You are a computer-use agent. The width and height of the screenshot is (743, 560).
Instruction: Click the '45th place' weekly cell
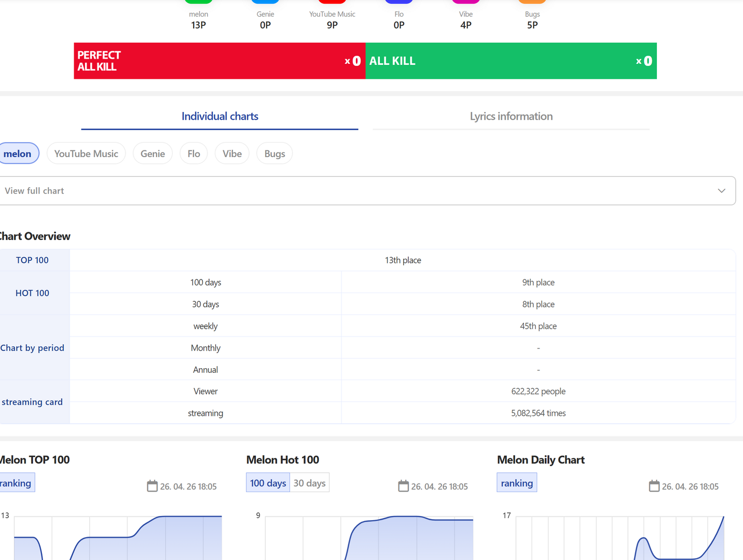pyautogui.click(x=539, y=326)
